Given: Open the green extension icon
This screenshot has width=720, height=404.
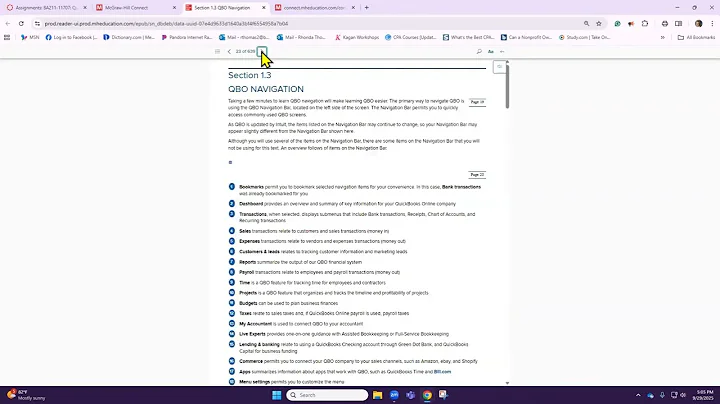Looking at the screenshot, I should (618, 23).
